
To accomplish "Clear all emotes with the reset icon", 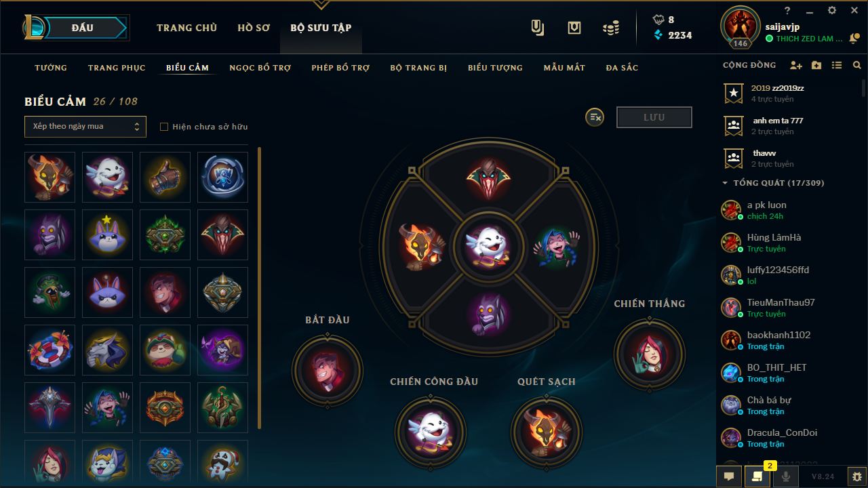I will [595, 117].
